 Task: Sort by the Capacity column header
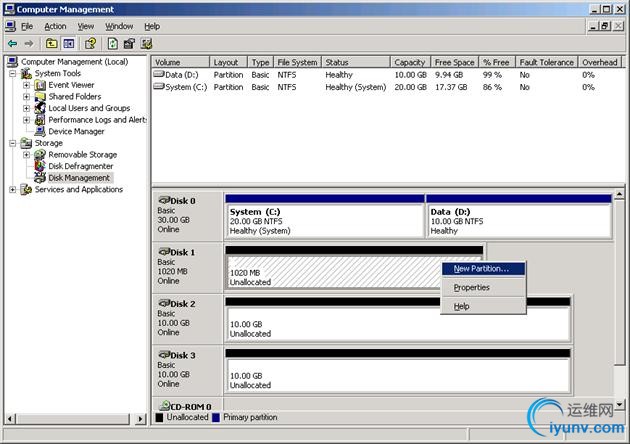(410, 62)
